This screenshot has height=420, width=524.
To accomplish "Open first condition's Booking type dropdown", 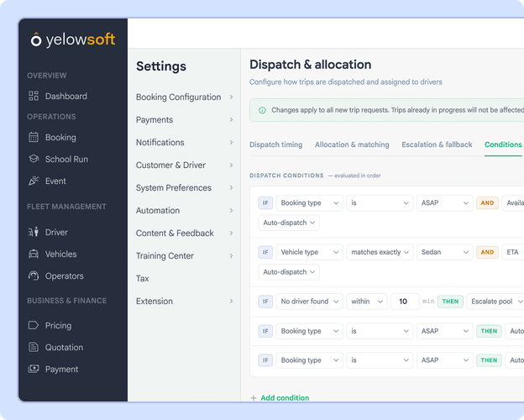I will tap(310, 203).
